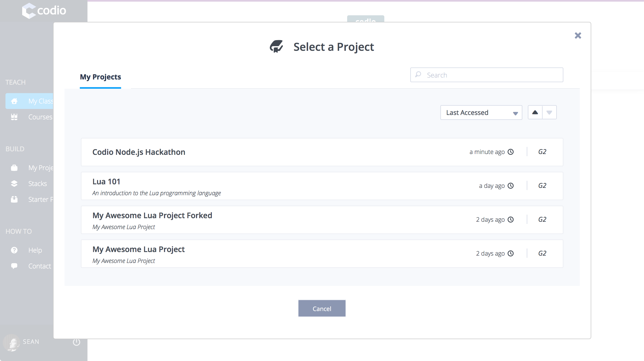This screenshot has height=361, width=644.
Task: Click clock icon beside a minute ago
Action: (511, 152)
